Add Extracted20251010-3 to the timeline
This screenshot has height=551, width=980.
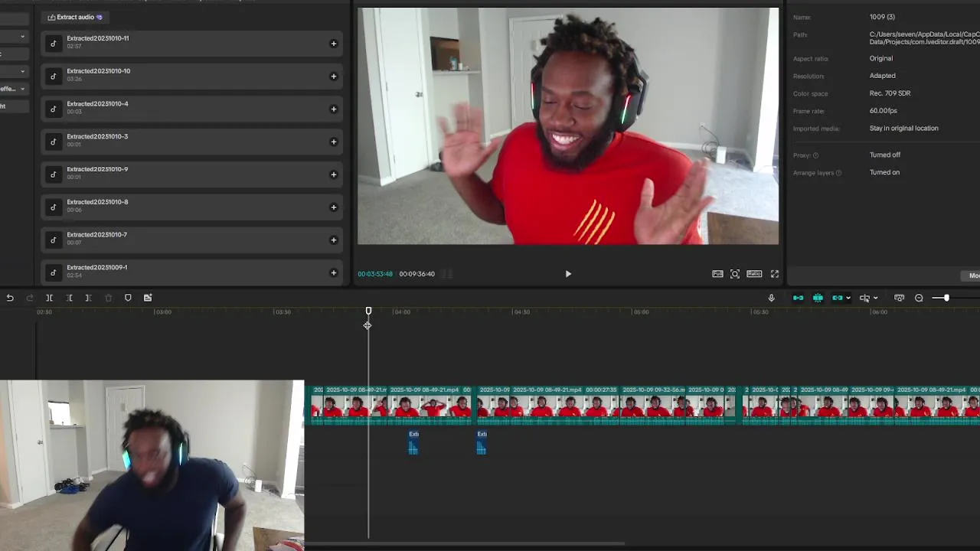(x=333, y=142)
